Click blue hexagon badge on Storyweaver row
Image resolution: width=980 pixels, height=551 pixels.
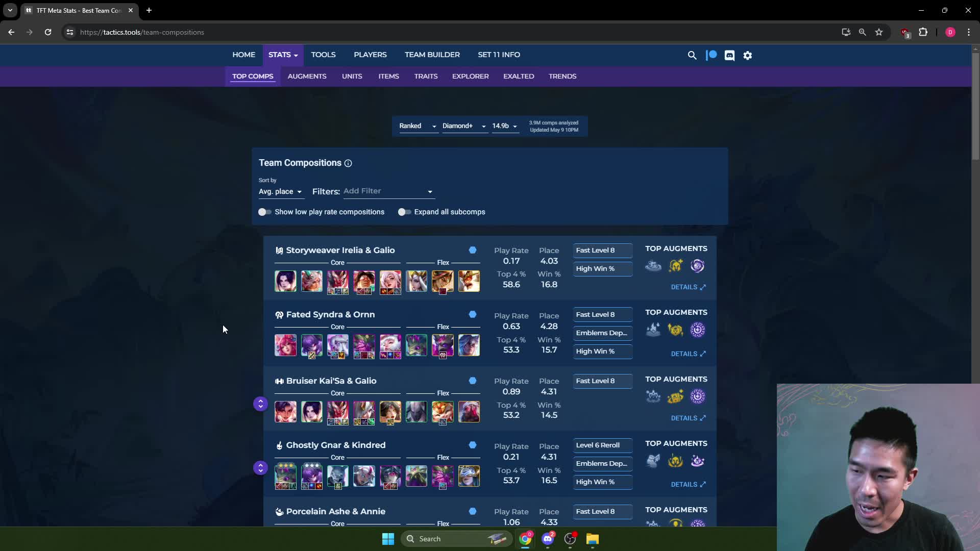click(x=473, y=250)
